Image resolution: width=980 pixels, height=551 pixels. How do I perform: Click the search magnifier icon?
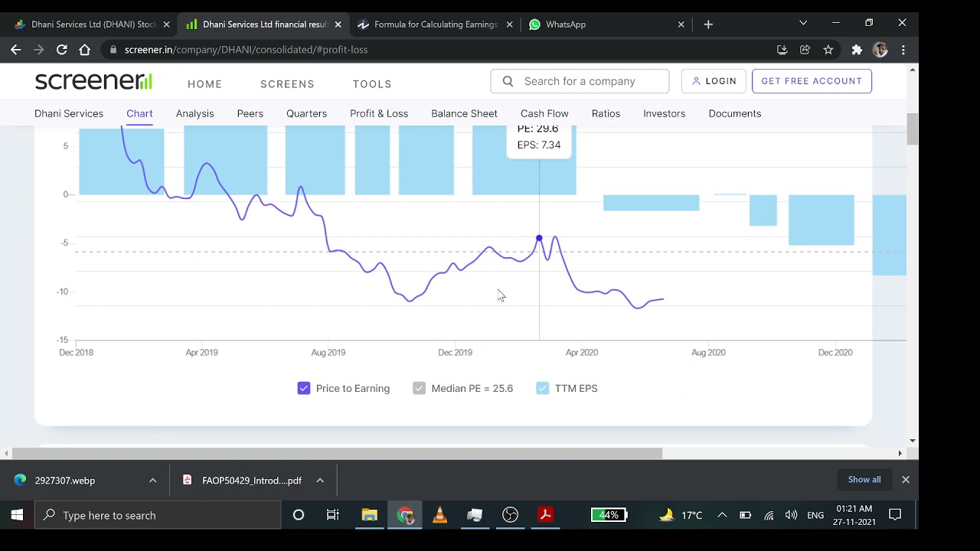pos(508,81)
